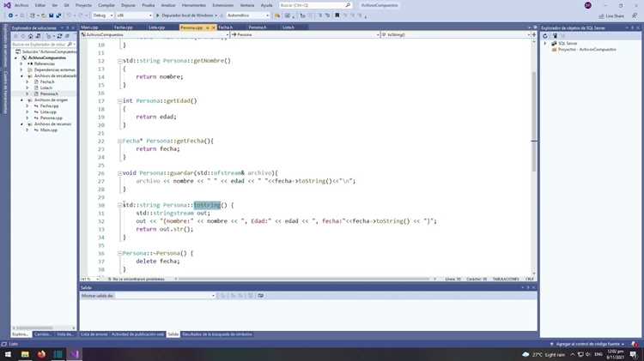Click the Solution Explorer search field
This screenshot has width=644, height=361.
point(43,44)
